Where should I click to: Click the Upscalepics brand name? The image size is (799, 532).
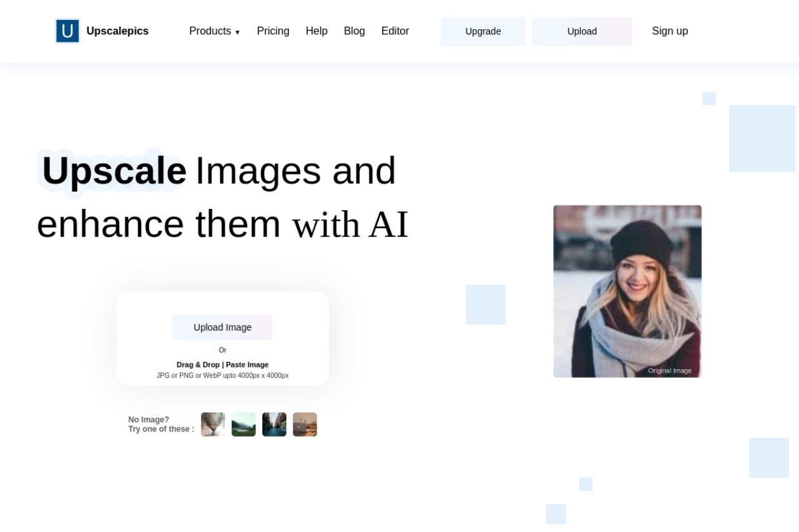point(117,31)
